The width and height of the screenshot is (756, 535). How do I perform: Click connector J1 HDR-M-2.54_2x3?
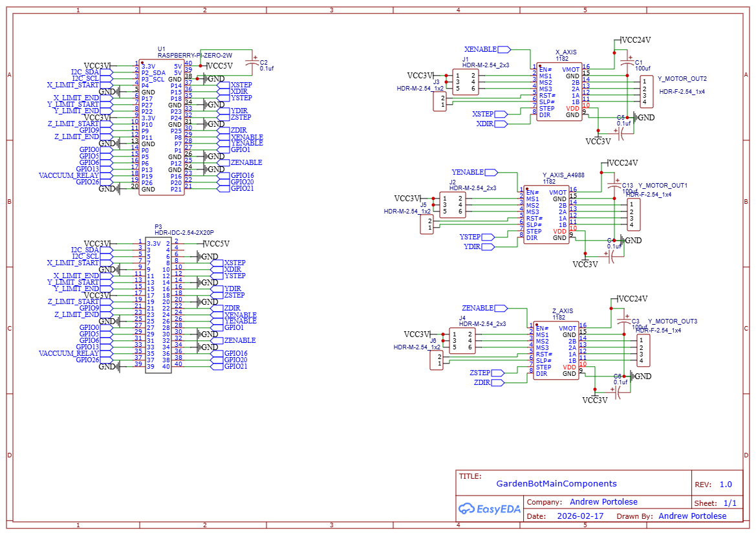466,81
